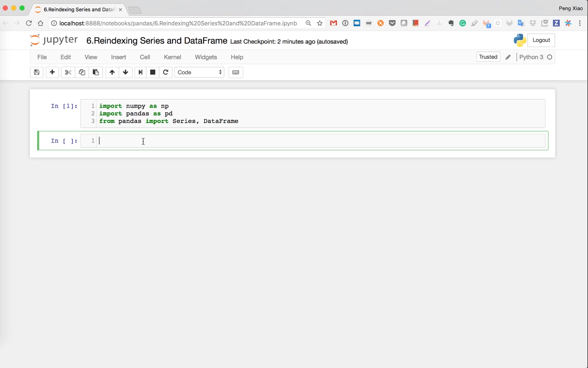Move the selected cell up
The width and height of the screenshot is (588, 368).
point(112,72)
